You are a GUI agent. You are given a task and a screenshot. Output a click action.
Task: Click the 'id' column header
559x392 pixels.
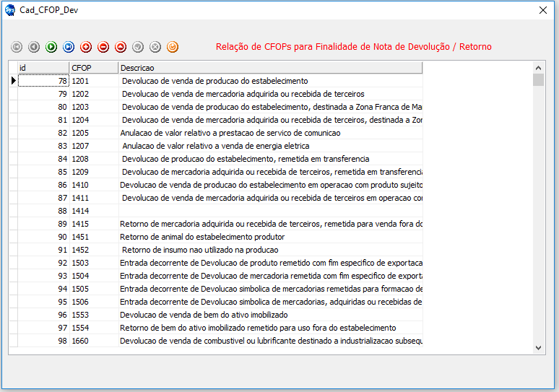click(x=43, y=68)
